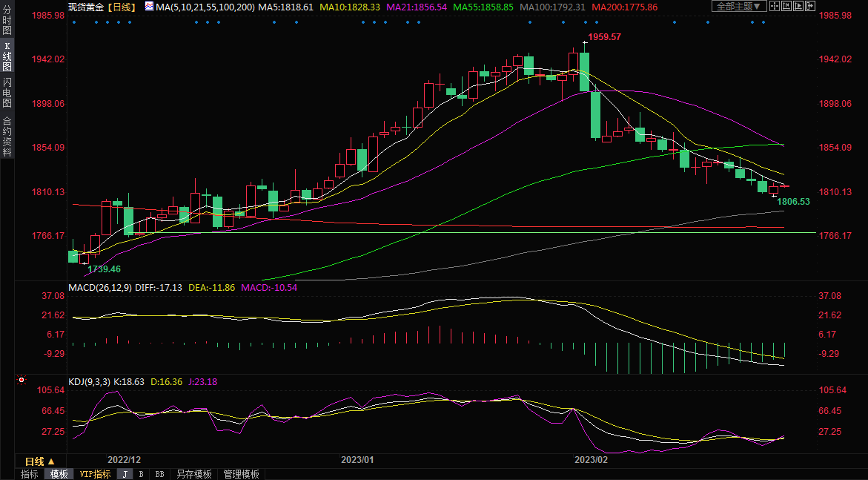Click the white horizontal line near 1766.17

pyautogui.click(x=445, y=232)
